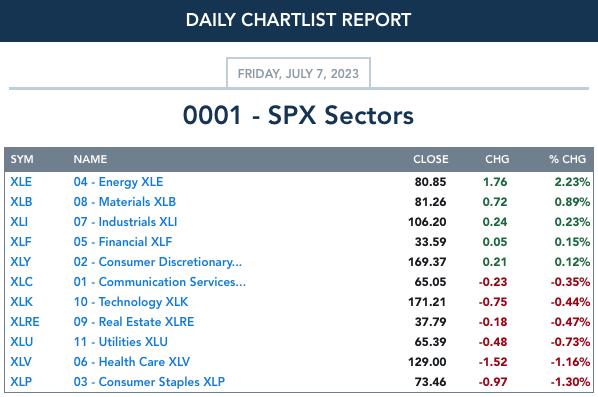
Task: Click the SYM column header
Action: [x=22, y=159]
